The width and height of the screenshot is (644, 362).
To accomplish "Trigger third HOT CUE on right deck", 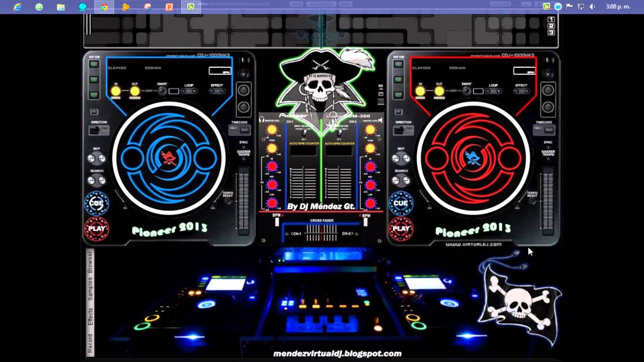I will [398, 95].
